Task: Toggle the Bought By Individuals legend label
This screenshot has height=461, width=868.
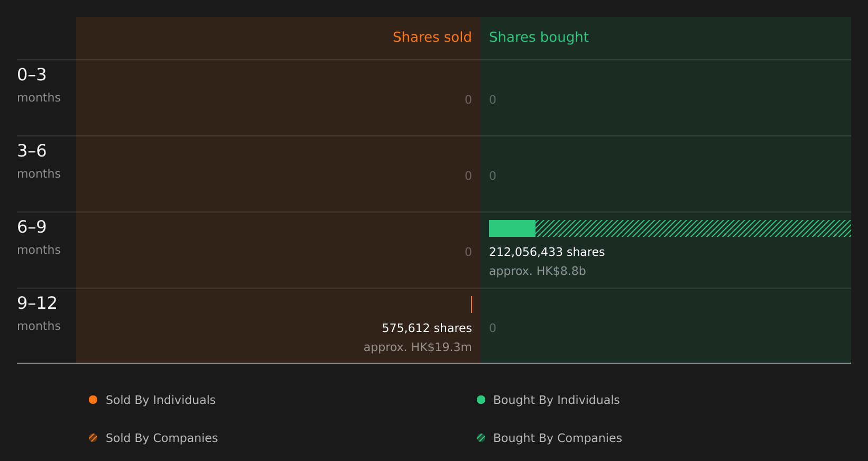Action: (556, 400)
